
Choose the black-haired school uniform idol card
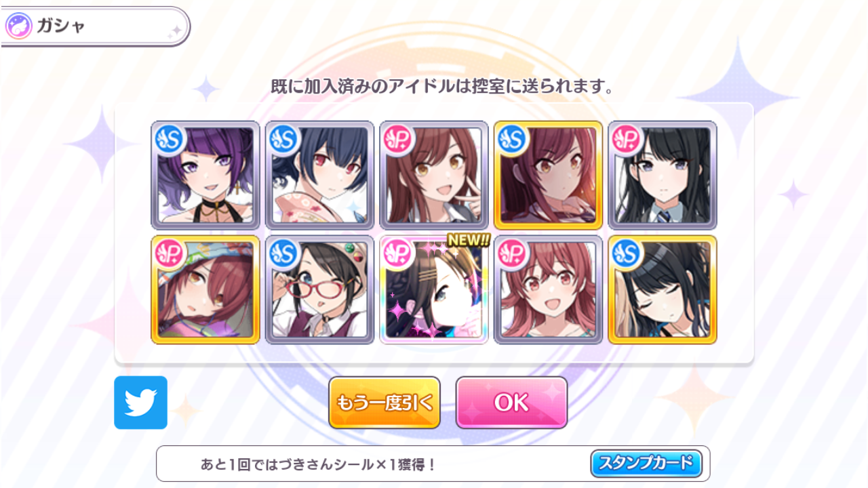663,176
